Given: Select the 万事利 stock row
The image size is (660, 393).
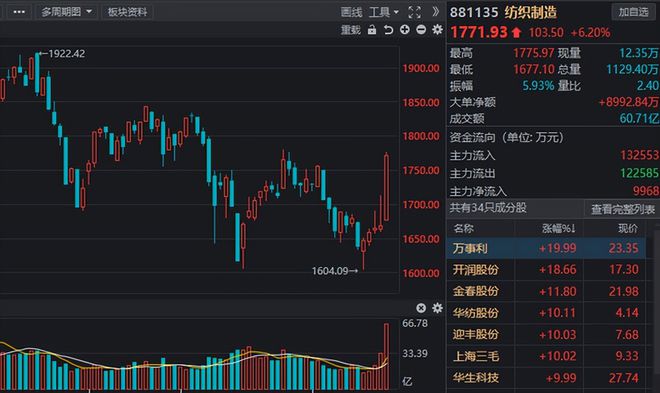Looking at the screenshot, I should [546, 248].
